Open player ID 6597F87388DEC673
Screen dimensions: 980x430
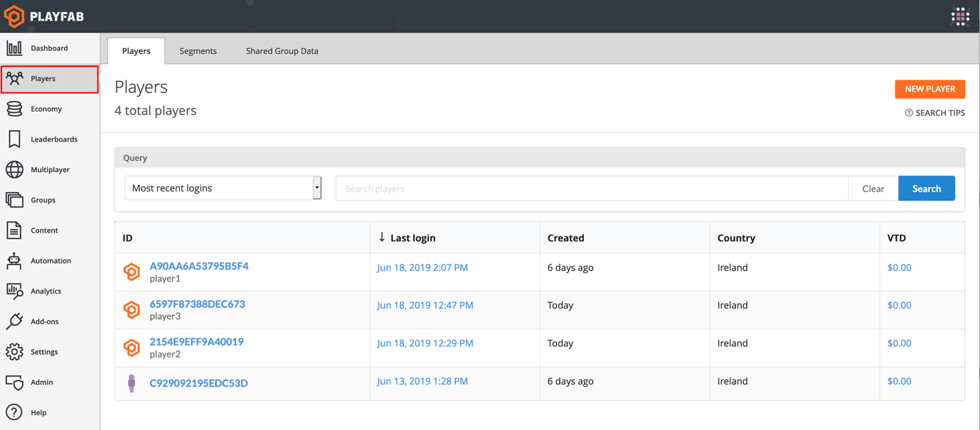tap(197, 304)
